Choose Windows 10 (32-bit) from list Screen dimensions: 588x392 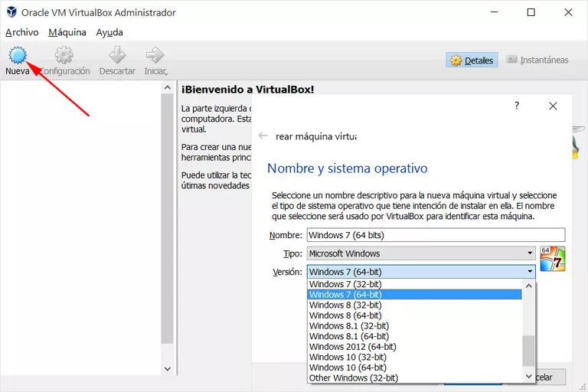point(414,357)
